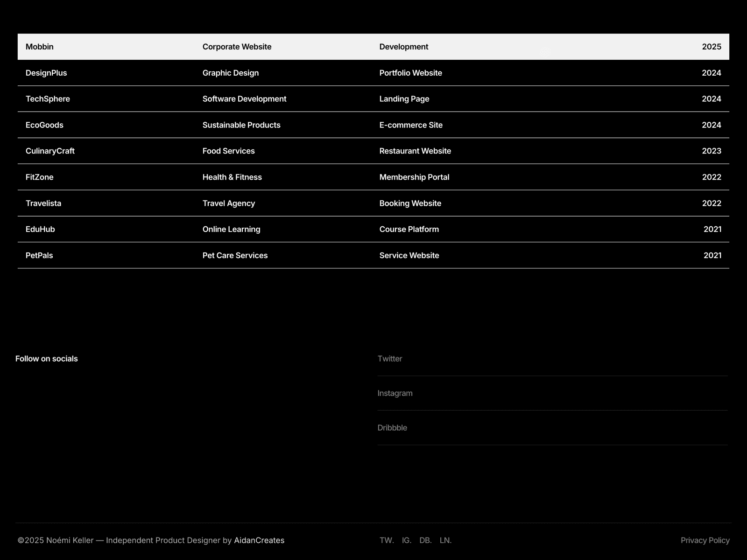Select the Mobbin client name

[x=40, y=47]
